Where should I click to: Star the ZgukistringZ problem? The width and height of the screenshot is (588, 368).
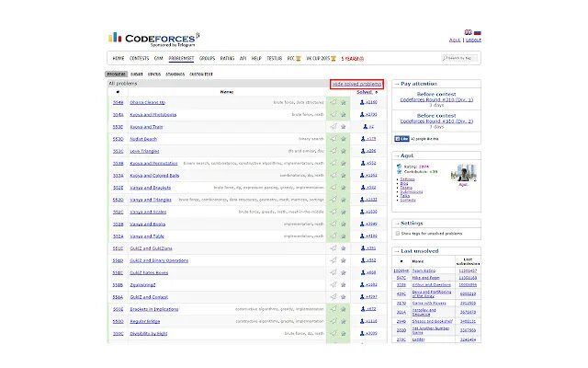343,285
